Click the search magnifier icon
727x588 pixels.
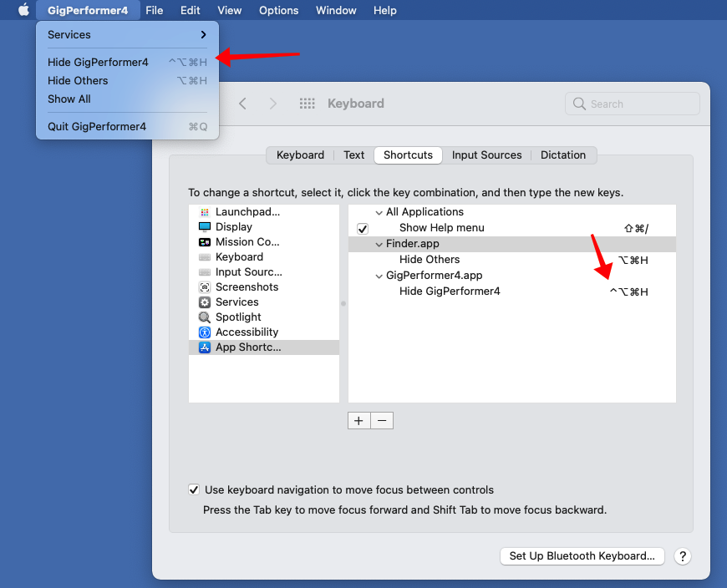tap(579, 104)
